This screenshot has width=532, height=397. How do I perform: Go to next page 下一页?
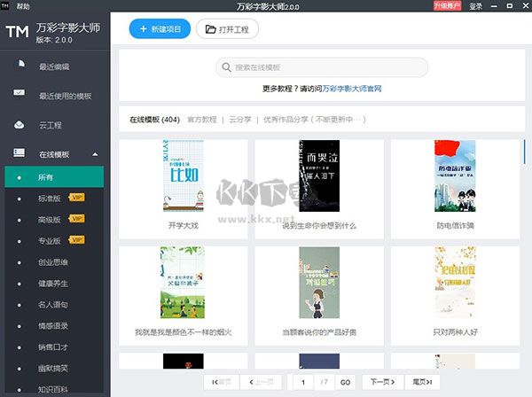[383, 382]
